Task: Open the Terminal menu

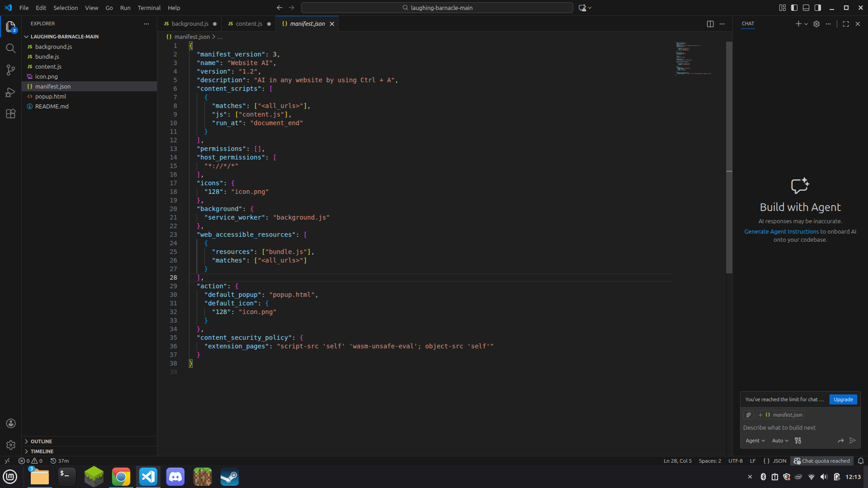Action: pyautogui.click(x=149, y=8)
